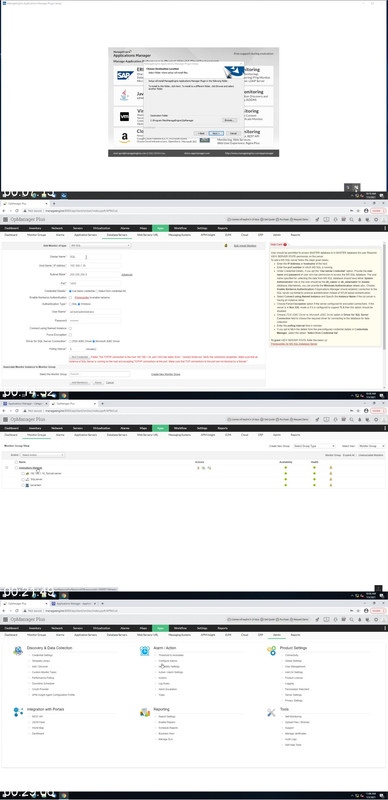
Task: Click the Product Settings section icon
Action: [x=272, y=651]
